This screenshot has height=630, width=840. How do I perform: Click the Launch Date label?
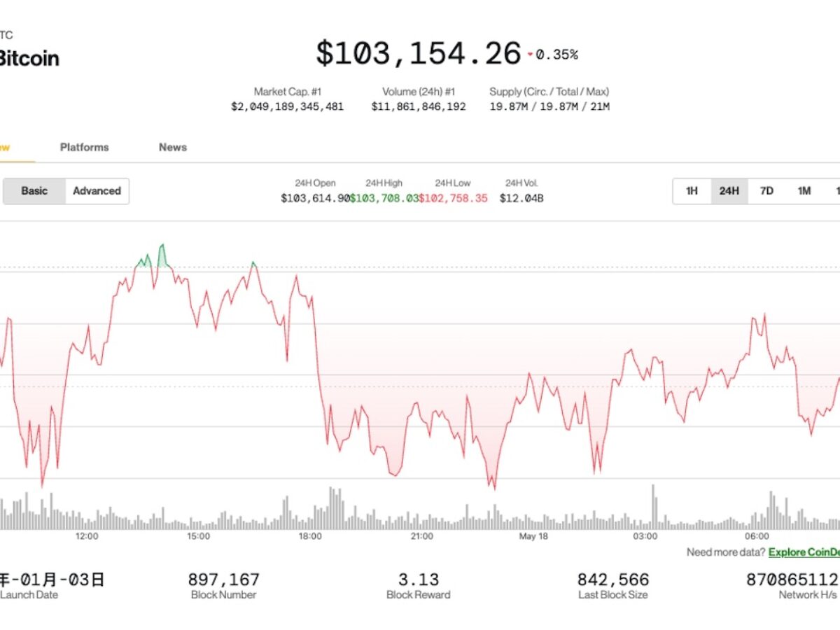click(x=29, y=595)
